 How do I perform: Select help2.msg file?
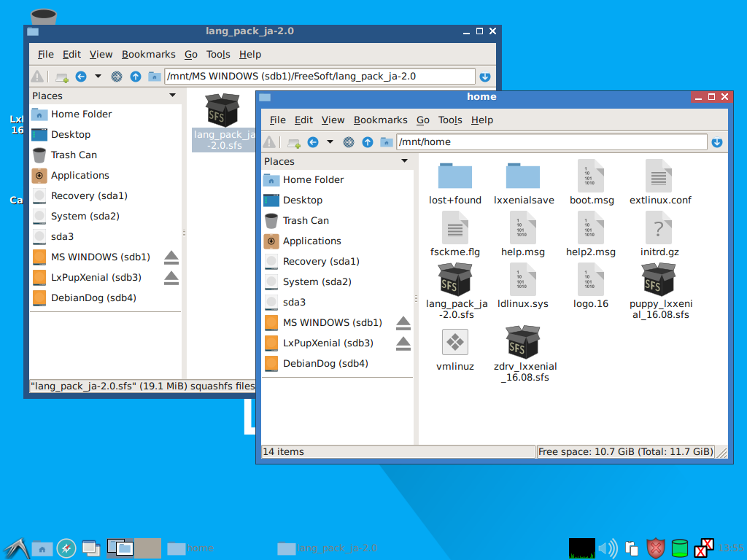tap(591, 235)
